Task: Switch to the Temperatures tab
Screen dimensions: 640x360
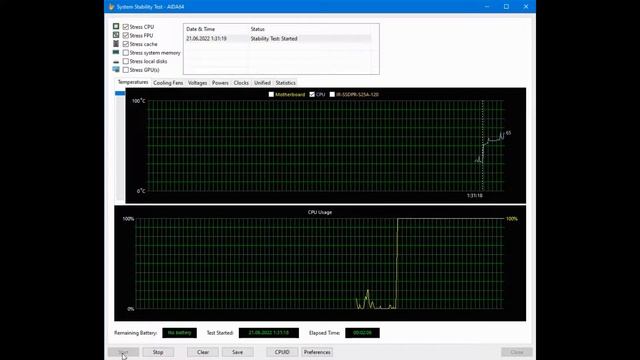Action: click(x=133, y=82)
